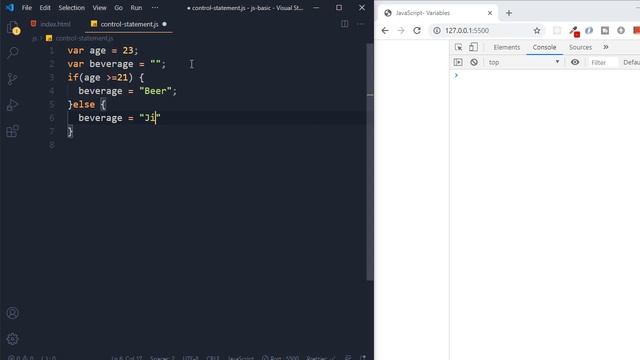Image resolution: width=640 pixels, height=360 pixels.
Task: Open editor More Actions ellipsis
Action: 360,24
